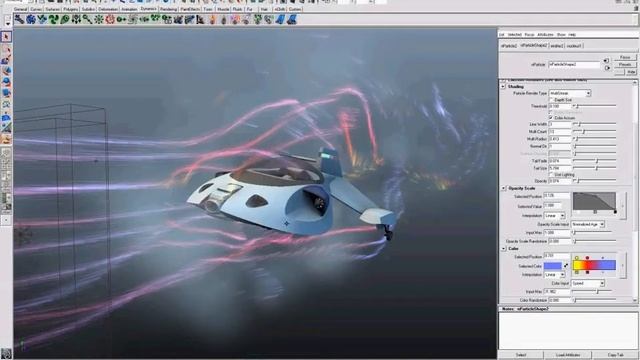Click inside the Notes text area
This screenshot has width=640, height=360.
click(x=568, y=330)
